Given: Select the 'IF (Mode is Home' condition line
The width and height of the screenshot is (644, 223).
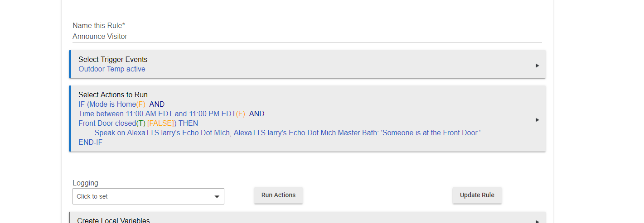Looking at the screenshot, I should (121, 104).
